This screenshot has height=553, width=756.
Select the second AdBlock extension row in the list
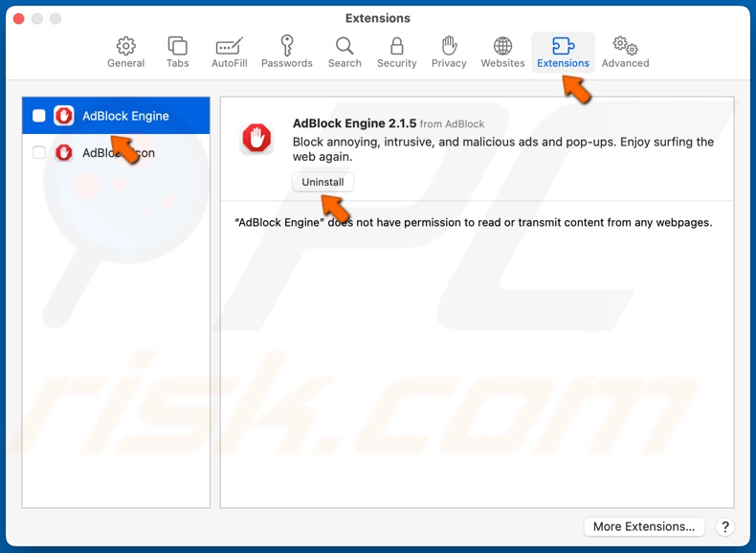pyautogui.click(x=116, y=152)
